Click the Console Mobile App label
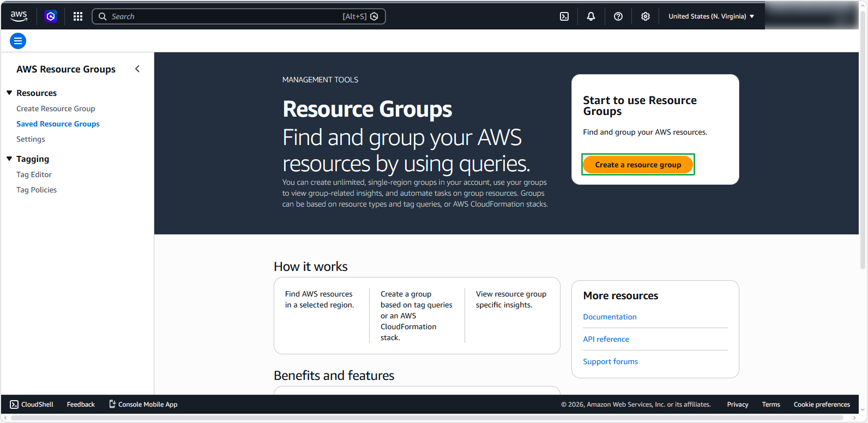Image resolution: width=868 pixels, height=423 pixels. pyautogui.click(x=148, y=404)
